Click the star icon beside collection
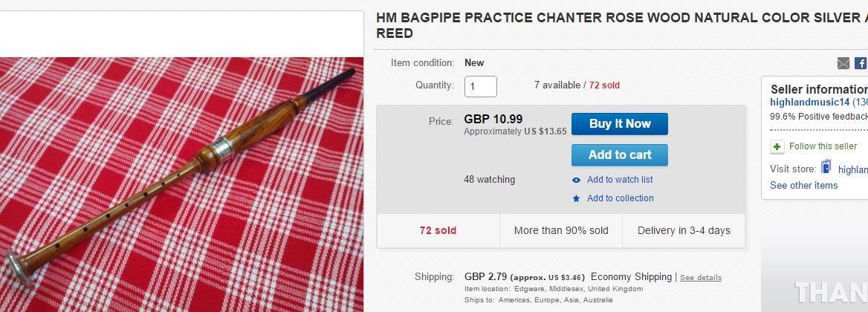868x312 pixels. pos(576,198)
